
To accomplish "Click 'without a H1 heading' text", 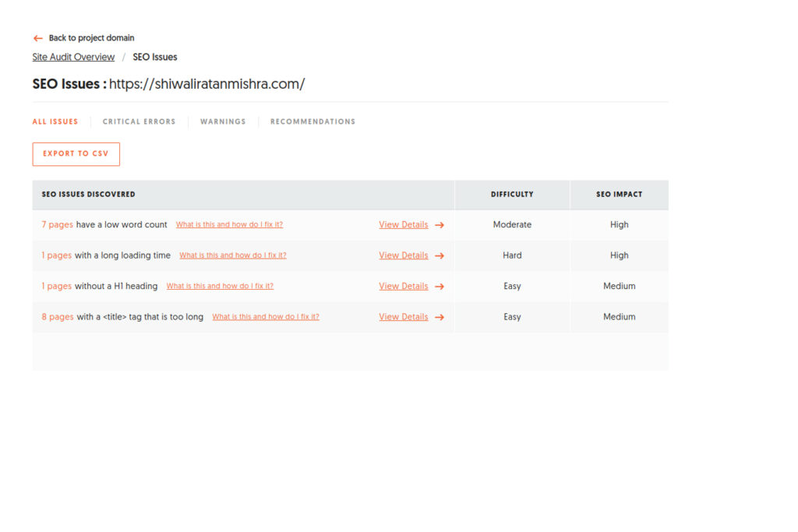I will point(116,287).
